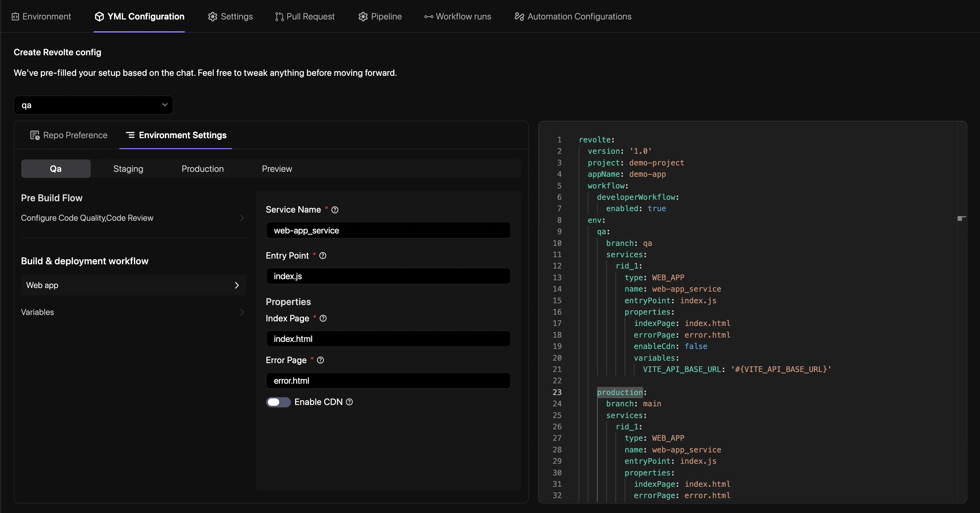Open the Settings tab

click(230, 16)
